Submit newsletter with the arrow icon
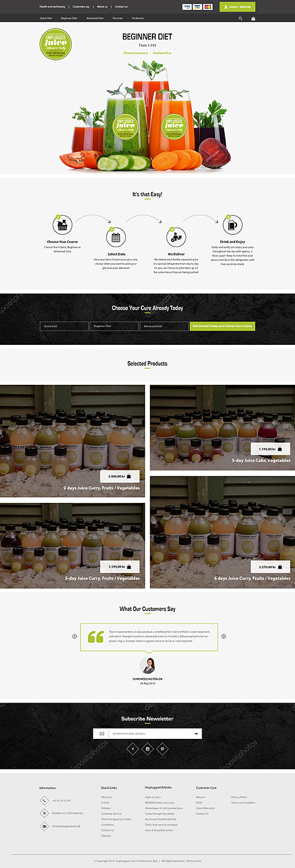 tap(196, 733)
